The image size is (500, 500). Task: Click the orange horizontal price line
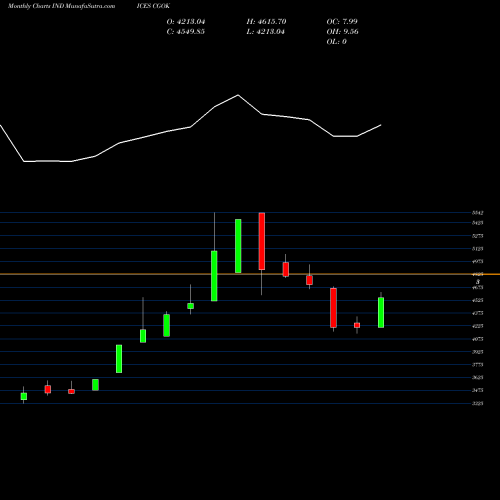[x=250, y=274]
